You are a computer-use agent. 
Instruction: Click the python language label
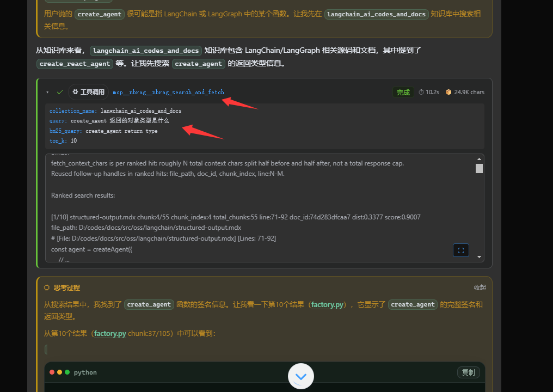click(85, 372)
